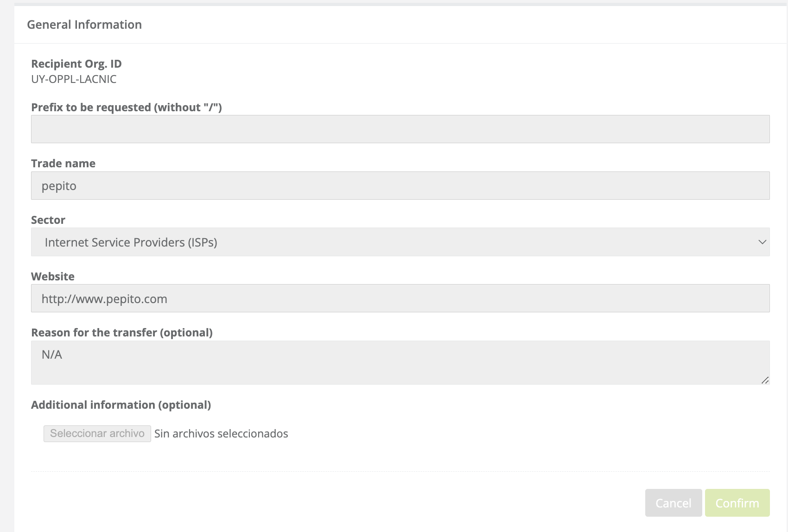Screen dimensions: 788x532
Task: Click the Sector label
Action: [48, 220]
